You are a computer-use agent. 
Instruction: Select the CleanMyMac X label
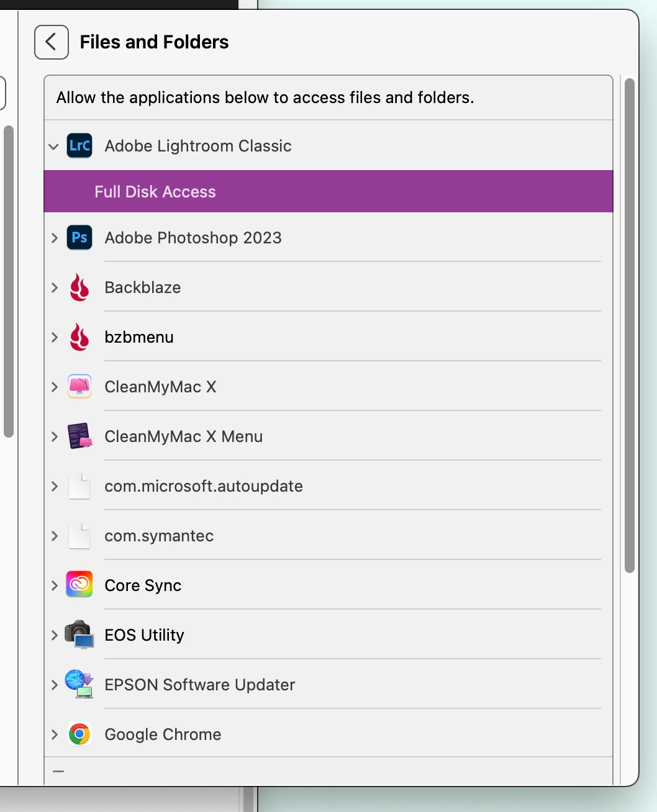[x=160, y=387]
